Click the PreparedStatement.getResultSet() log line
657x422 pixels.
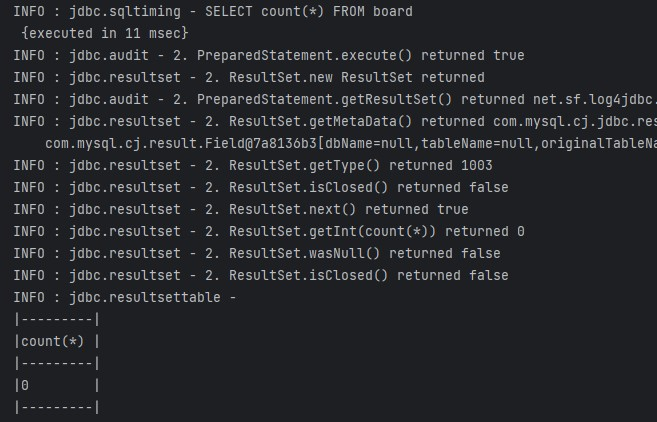(x=335, y=99)
